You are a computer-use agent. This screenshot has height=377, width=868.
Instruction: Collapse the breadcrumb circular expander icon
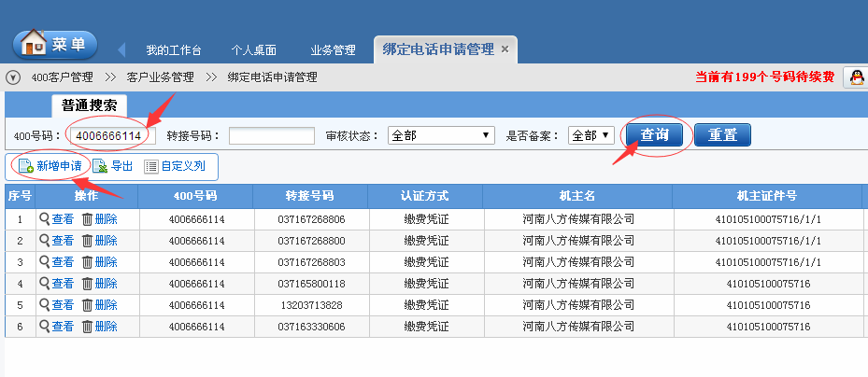tap(13, 77)
